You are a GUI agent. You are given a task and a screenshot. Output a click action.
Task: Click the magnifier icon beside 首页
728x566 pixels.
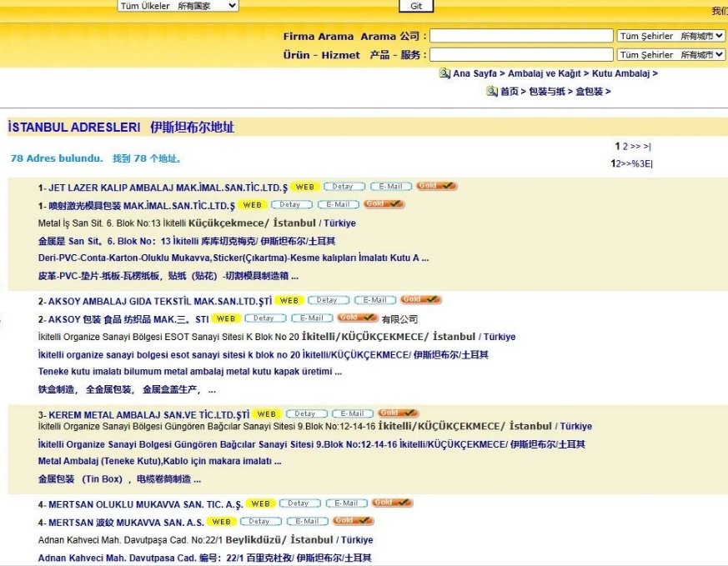492,92
